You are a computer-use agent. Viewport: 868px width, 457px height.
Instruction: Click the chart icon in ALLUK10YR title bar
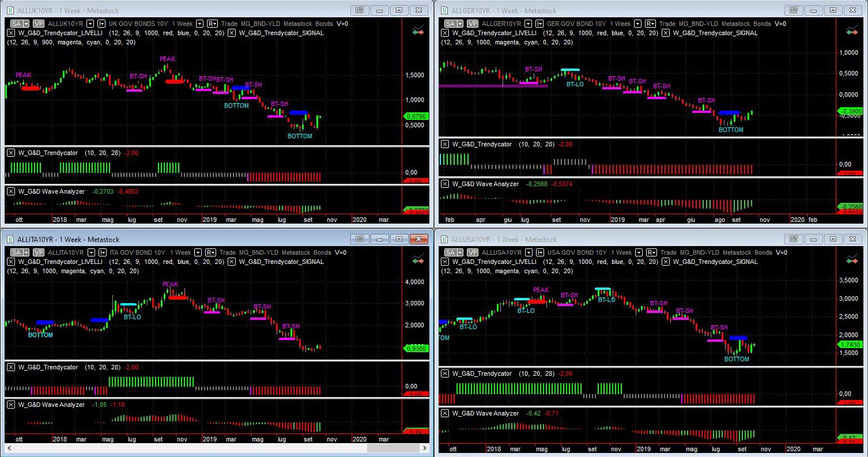coord(10,10)
